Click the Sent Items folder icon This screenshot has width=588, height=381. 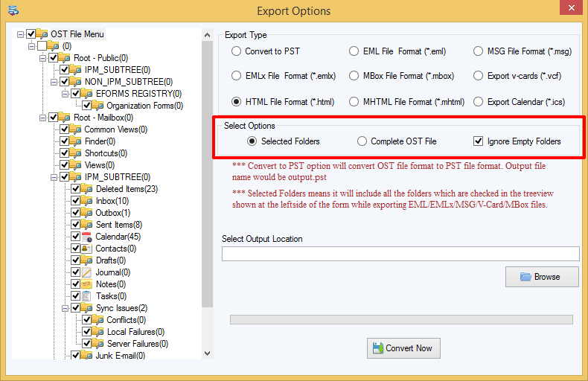pyautogui.click(x=86, y=225)
